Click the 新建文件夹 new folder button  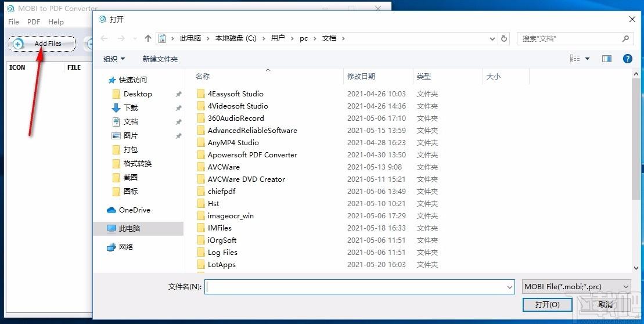coord(160,59)
